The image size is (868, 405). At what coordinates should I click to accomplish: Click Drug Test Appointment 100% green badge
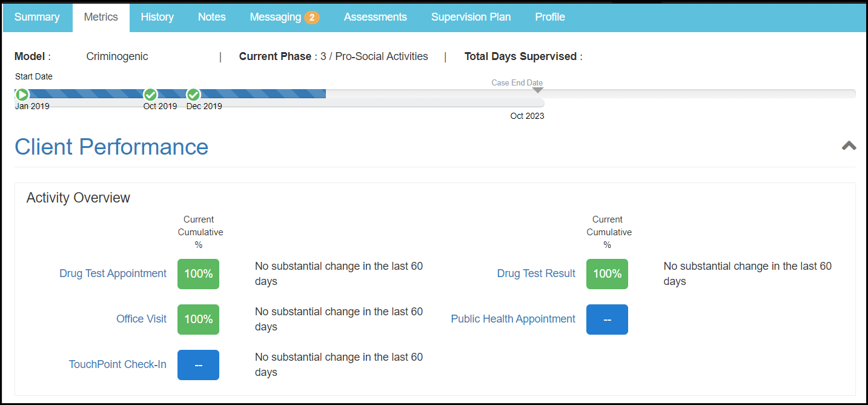[x=198, y=274]
